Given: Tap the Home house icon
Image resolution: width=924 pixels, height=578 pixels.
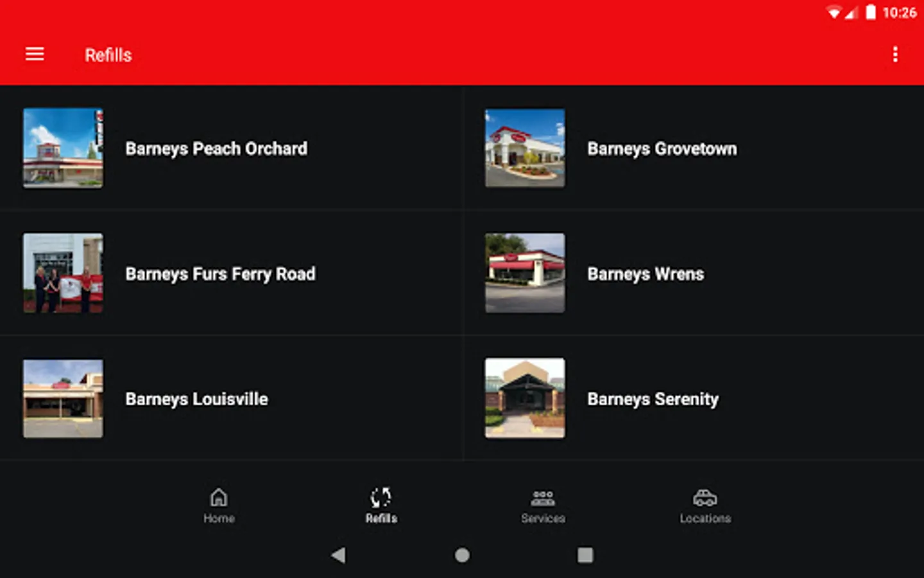Looking at the screenshot, I should pos(219,497).
